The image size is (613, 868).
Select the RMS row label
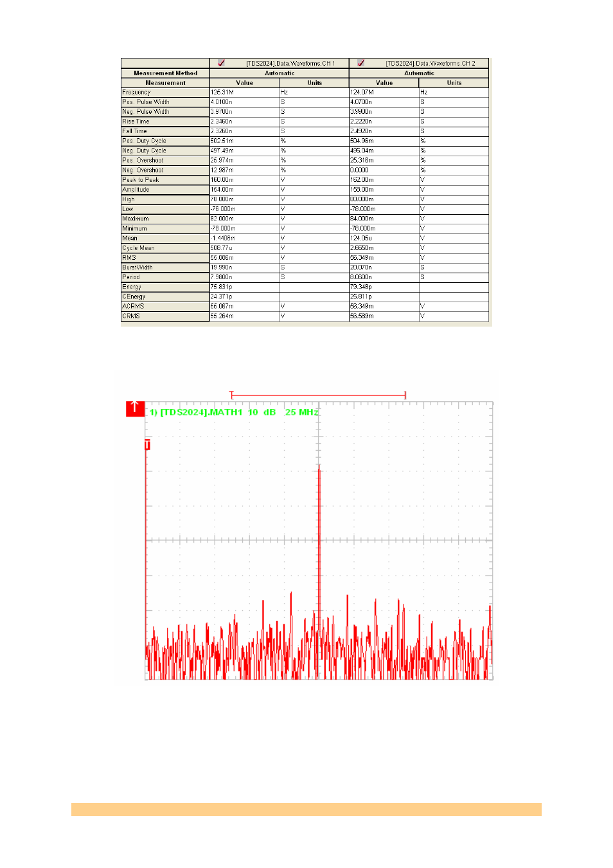click(165, 258)
